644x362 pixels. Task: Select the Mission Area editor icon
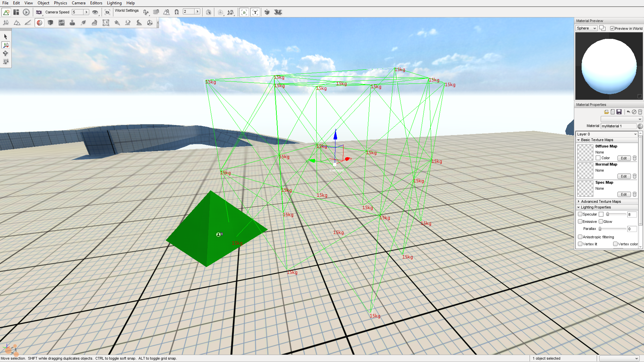[x=106, y=23]
